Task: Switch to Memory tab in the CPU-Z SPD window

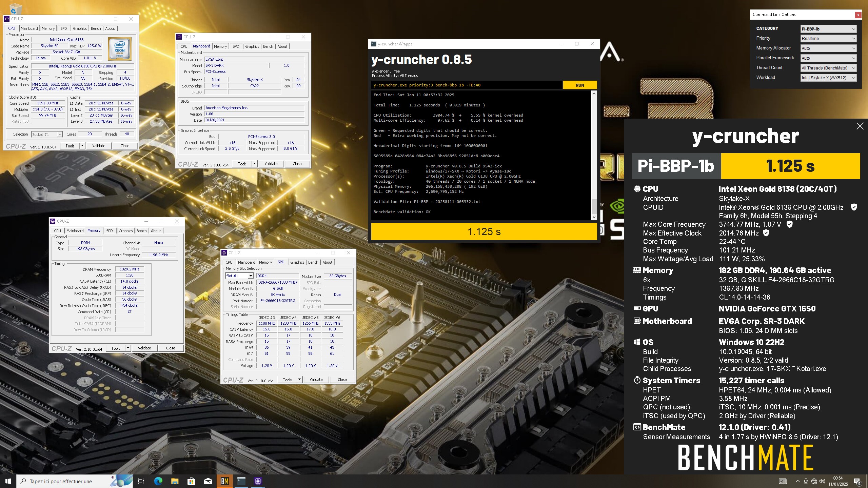Action: tap(265, 262)
